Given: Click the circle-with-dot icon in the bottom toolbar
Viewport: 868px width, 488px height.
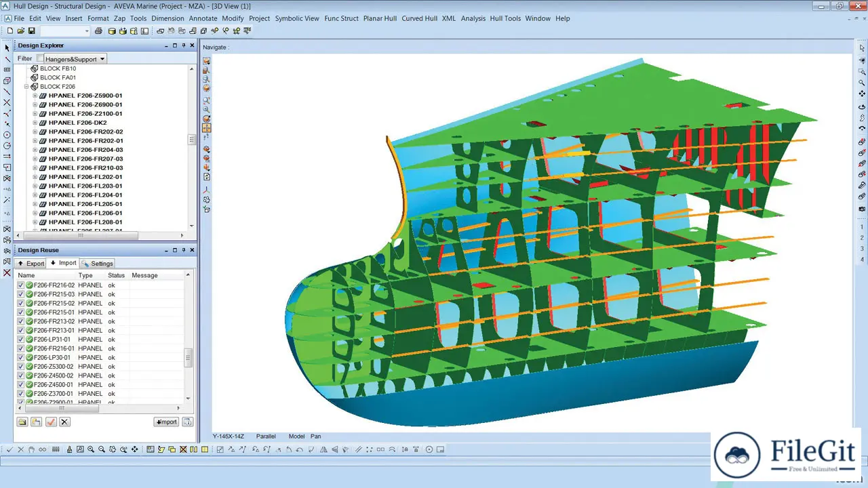Looking at the screenshot, I should click(429, 449).
